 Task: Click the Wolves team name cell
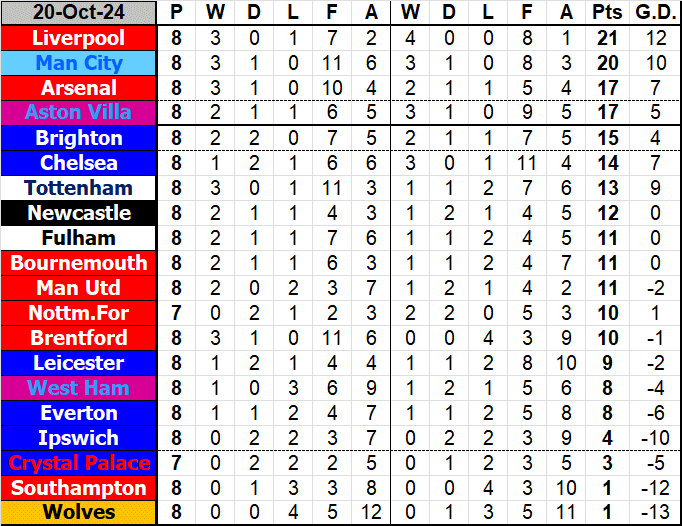[x=79, y=513]
